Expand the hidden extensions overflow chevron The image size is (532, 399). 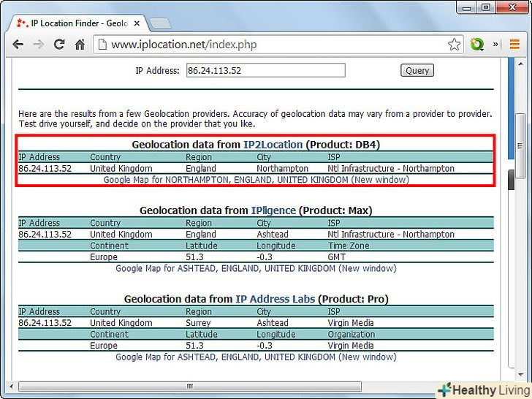496,45
